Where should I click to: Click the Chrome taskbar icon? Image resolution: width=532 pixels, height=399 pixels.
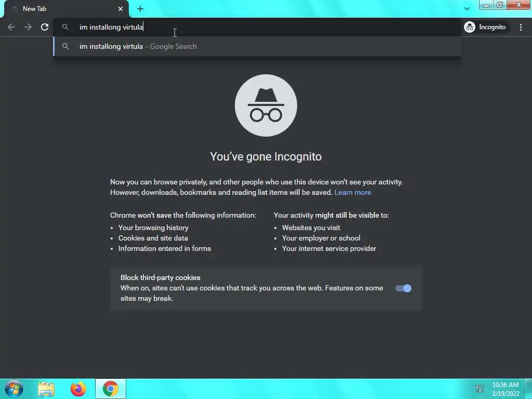point(111,389)
